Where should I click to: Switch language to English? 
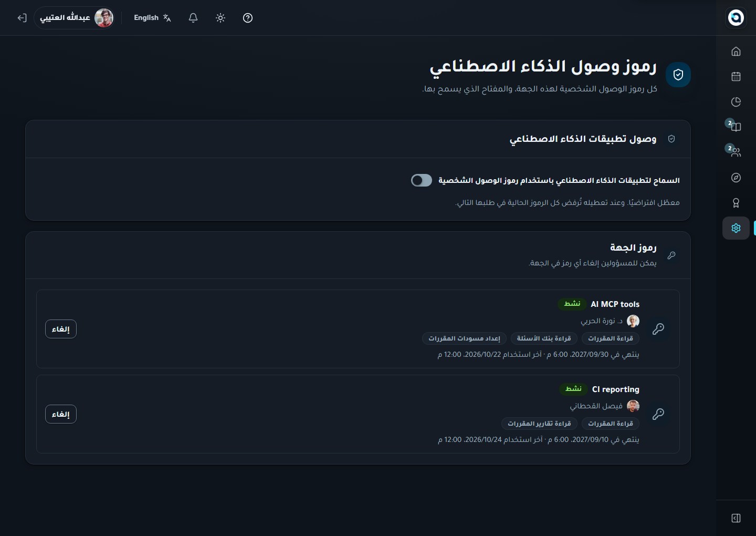[x=152, y=18]
